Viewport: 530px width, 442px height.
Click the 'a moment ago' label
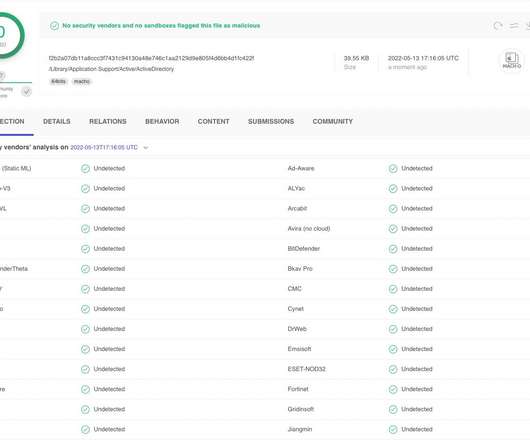407,67
